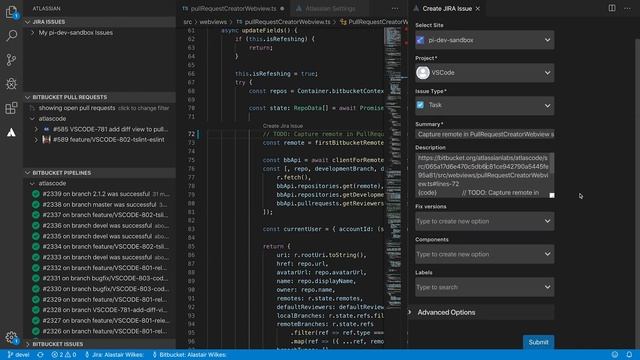Image resolution: width=640 pixels, height=360 pixels.
Task: Switch to pullRequestCreatorWebview.ts tab
Action: (x=233, y=9)
